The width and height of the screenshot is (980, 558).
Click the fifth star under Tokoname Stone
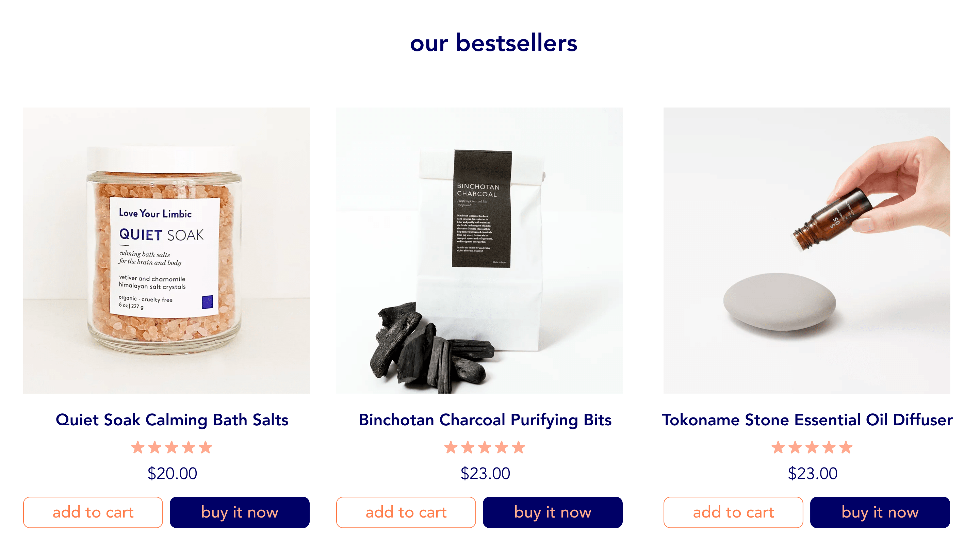[846, 447]
